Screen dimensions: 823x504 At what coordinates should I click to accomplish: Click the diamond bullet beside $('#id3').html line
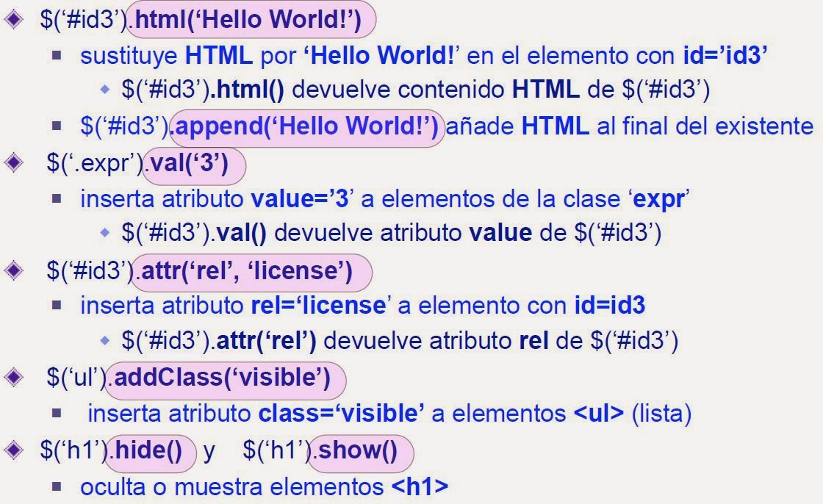point(13,19)
